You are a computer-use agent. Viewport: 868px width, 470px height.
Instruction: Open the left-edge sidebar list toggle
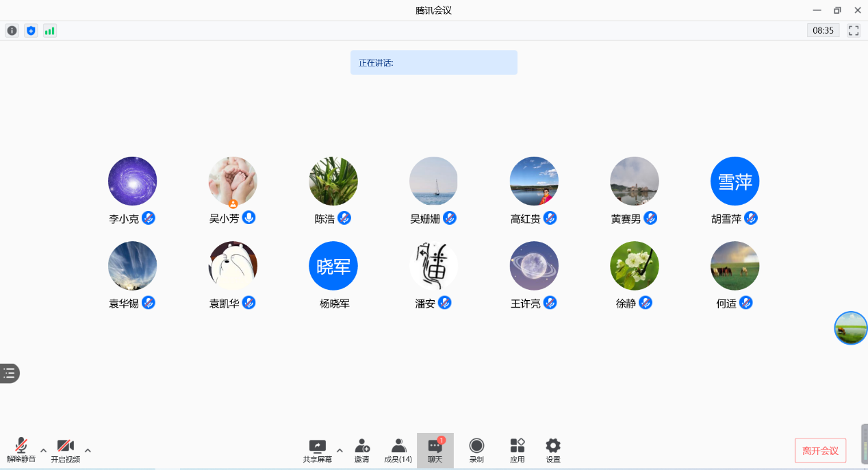point(9,373)
